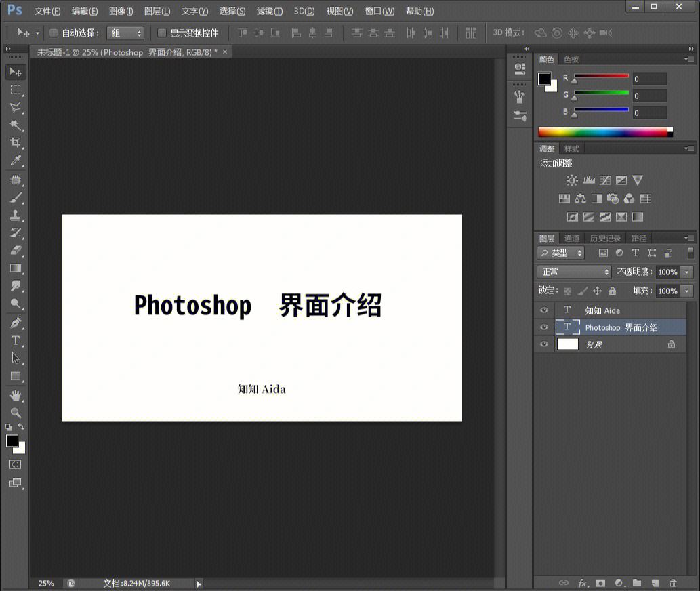Toggle lock all padlock
700x591 pixels.
pyautogui.click(x=613, y=291)
